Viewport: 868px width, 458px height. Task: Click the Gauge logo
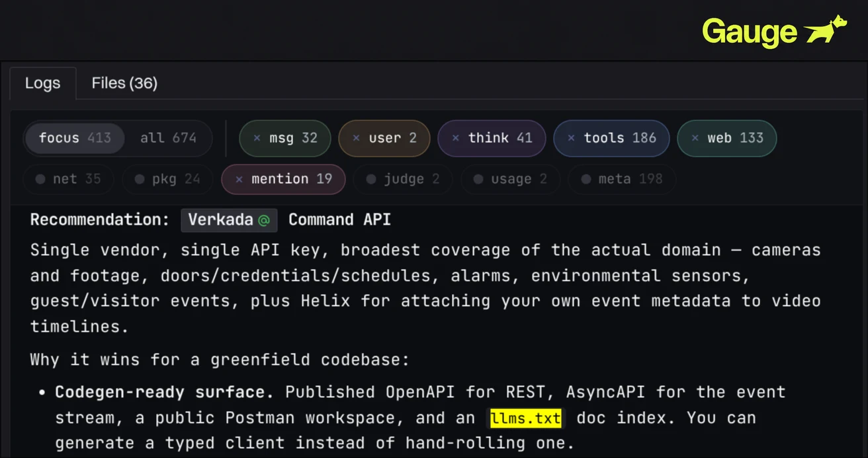coord(774,31)
